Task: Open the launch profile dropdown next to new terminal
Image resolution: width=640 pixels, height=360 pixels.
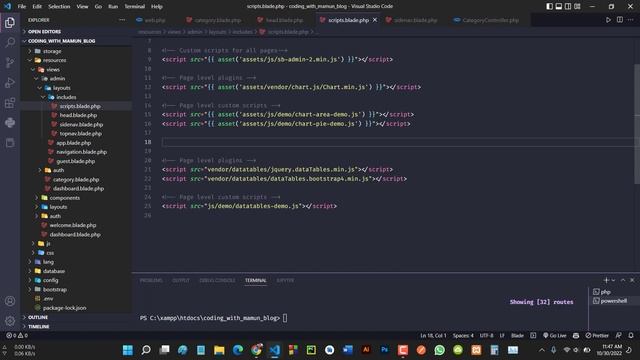Action: pos(613,280)
